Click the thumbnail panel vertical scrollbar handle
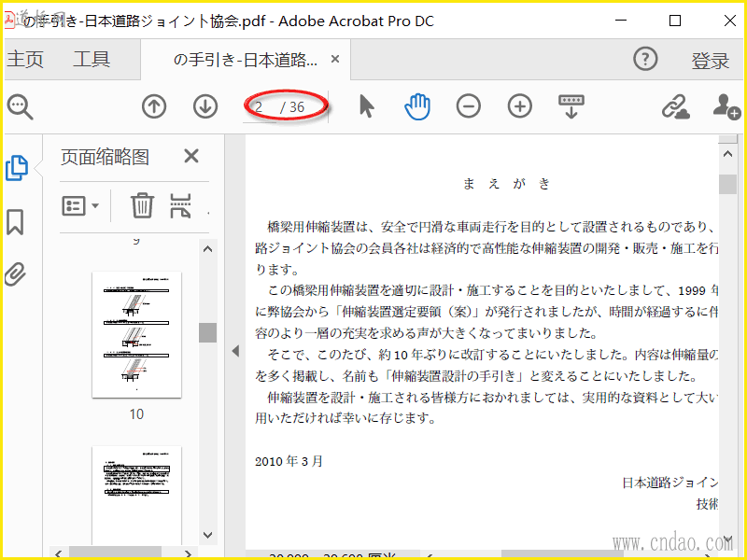Image resolution: width=747 pixels, height=560 pixels. click(x=207, y=332)
